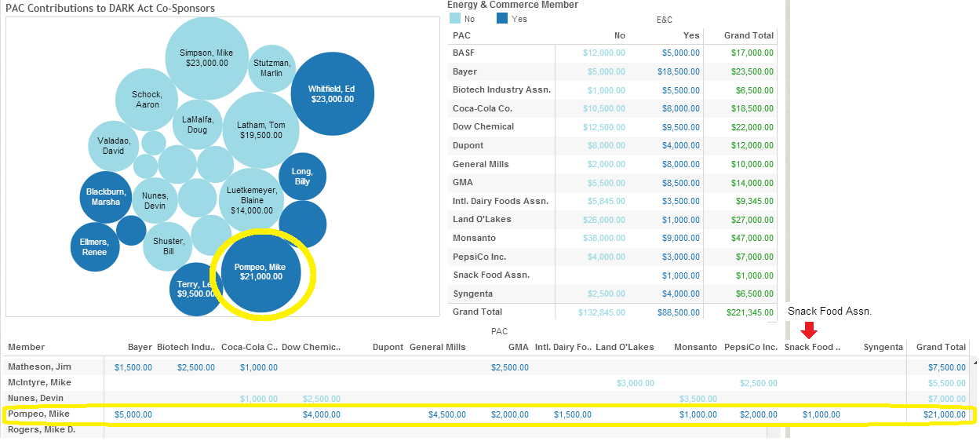980x445 pixels.
Task: Select the Simpson, Mike $23,000.00 bubble
Action: (x=207, y=57)
